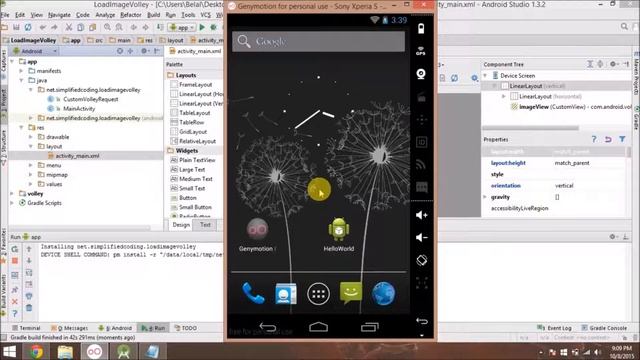Click the Google search bar in emulator
Screen dimensions: 640x360
tap(318, 41)
